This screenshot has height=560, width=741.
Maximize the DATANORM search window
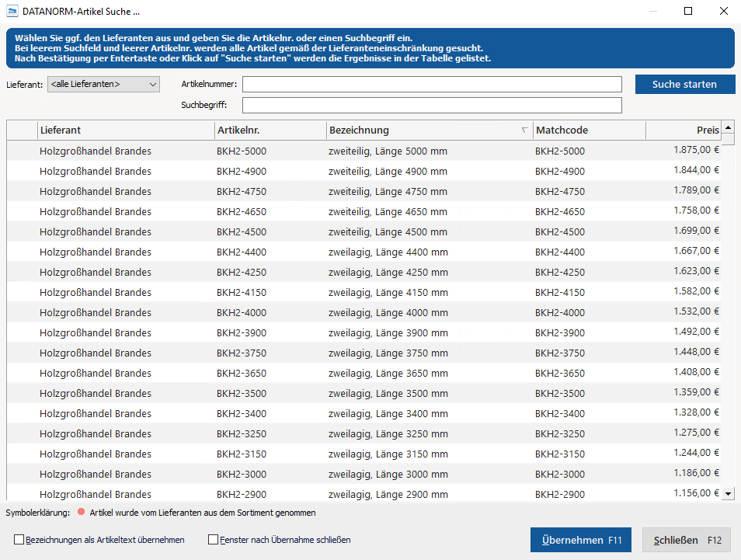click(x=688, y=12)
